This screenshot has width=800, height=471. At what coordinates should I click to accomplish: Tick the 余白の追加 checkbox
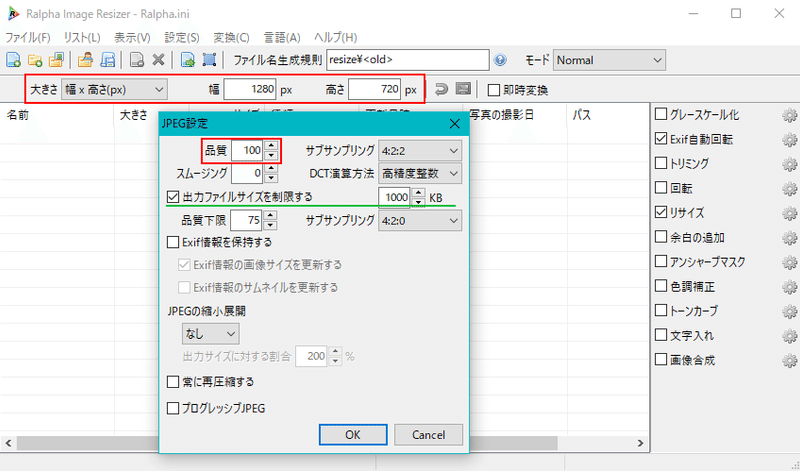(x=661, y=236)
